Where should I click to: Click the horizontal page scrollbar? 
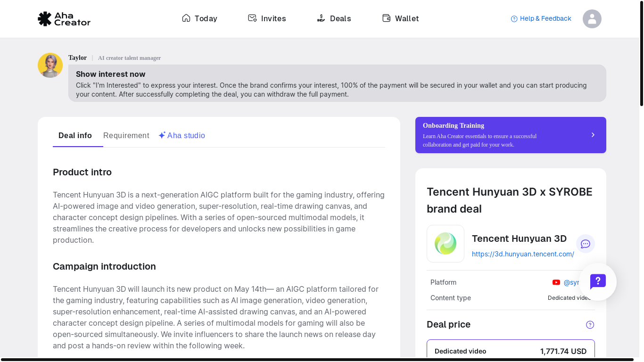point(317,360)
